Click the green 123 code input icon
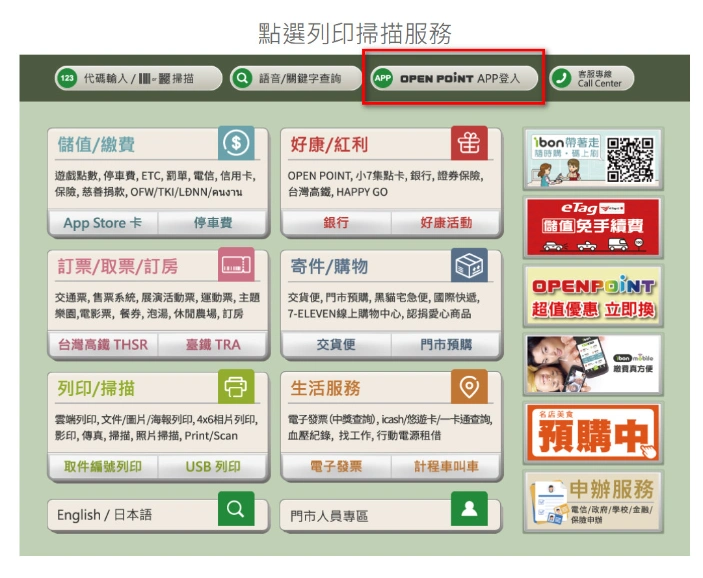This screenshot has width=703, height=578. [x=67, y=78]
